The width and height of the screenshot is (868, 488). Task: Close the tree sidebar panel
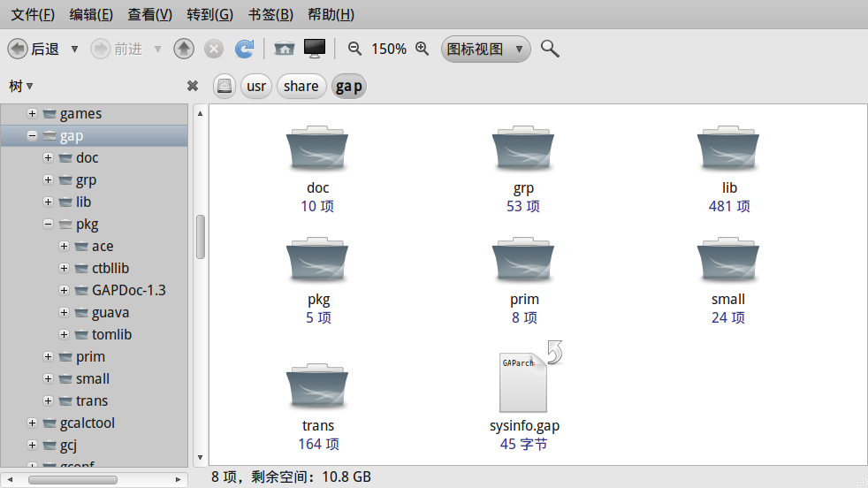pos(193,86)
